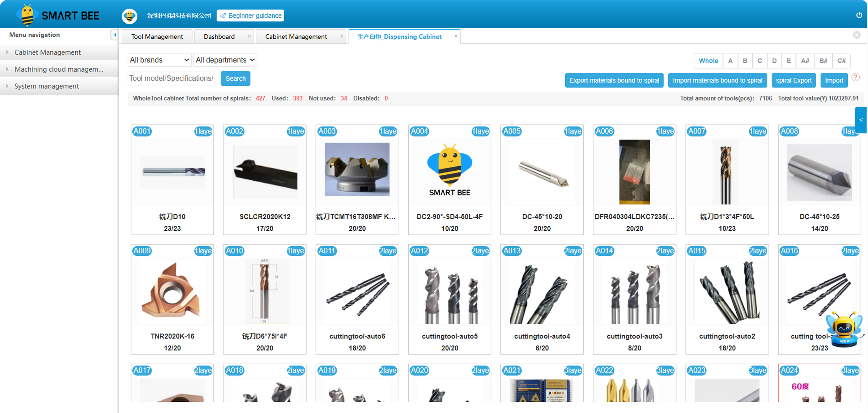Collapse the menu navigation sidebar arrow
Image resolution: width=868 pixels, height=413 pixels.
click(x=114, y=35)
